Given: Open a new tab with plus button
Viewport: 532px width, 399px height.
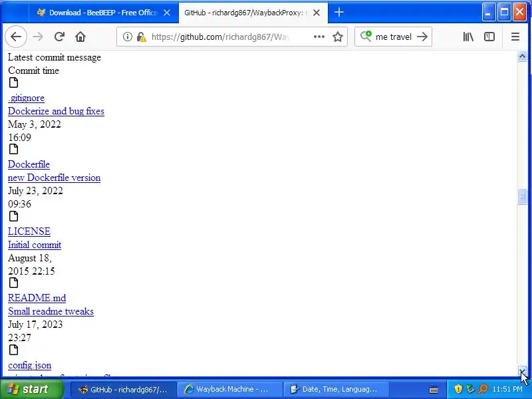Looking at the screenshot, I should [339, 13].
